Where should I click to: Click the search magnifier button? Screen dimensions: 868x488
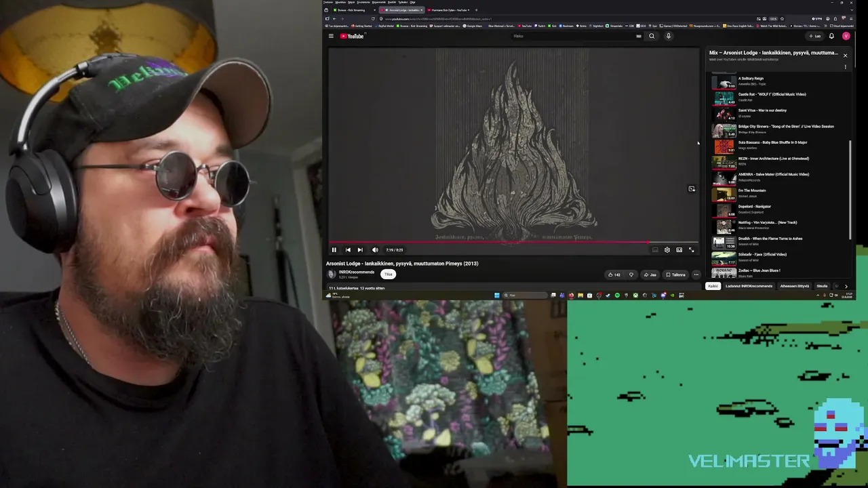(652, 36)
